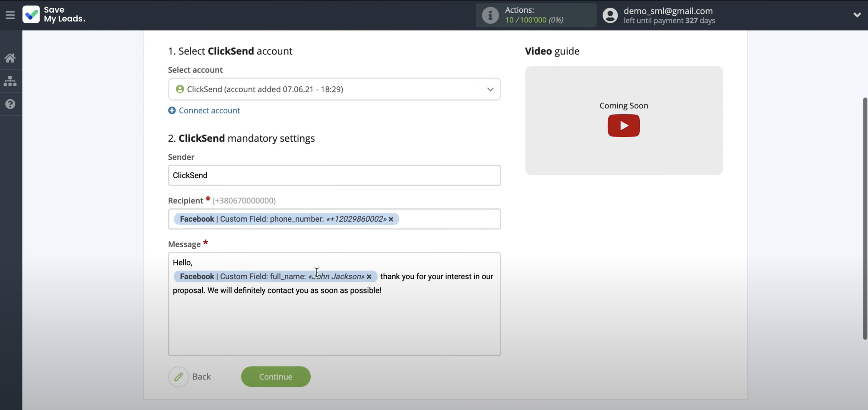Click the Connect account link
The width and height of the screenshot is (868, 410).
click(x=209, y=110)
